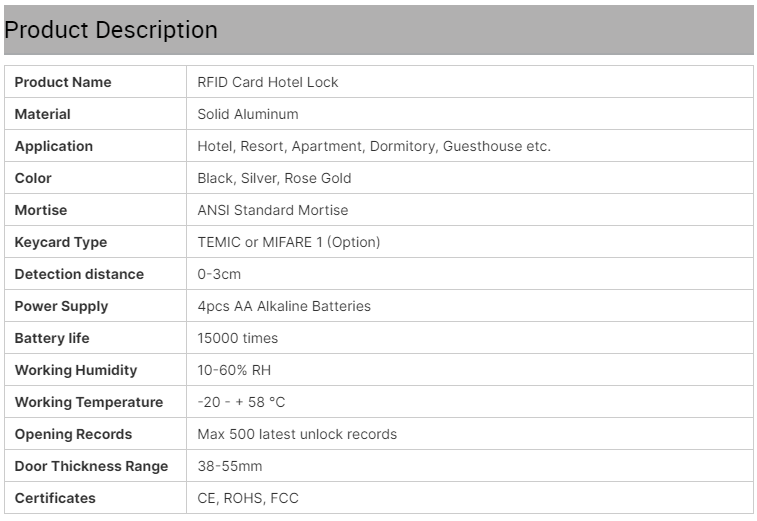The width and height of the screenshot is (757, 521).
Task: Click the Application row label
Action: pos(54,146)
